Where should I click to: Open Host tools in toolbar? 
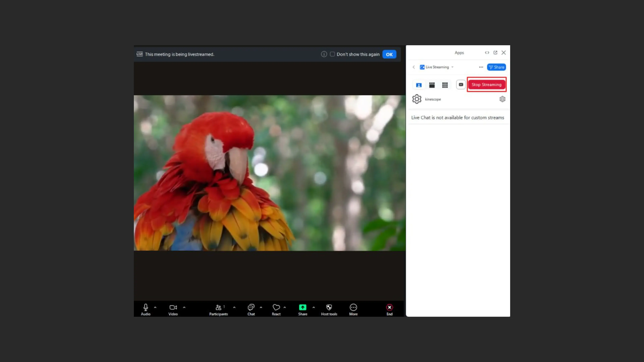(329, 309)
